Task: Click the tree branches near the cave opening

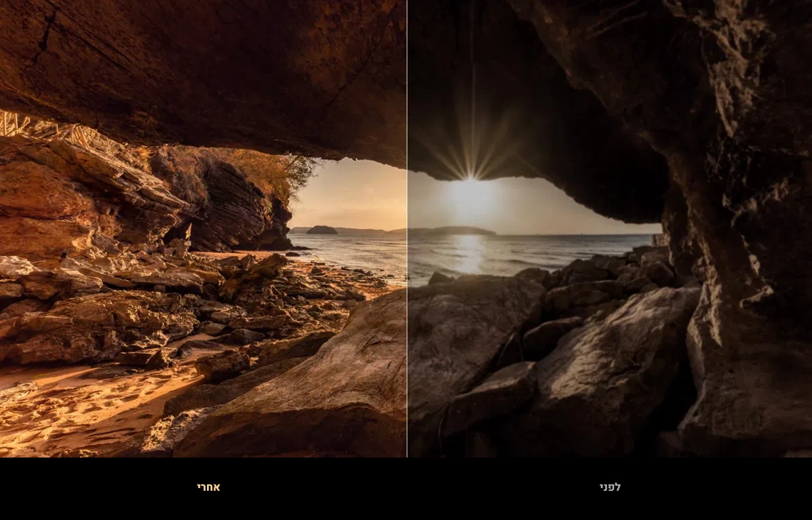Action: 300,170
